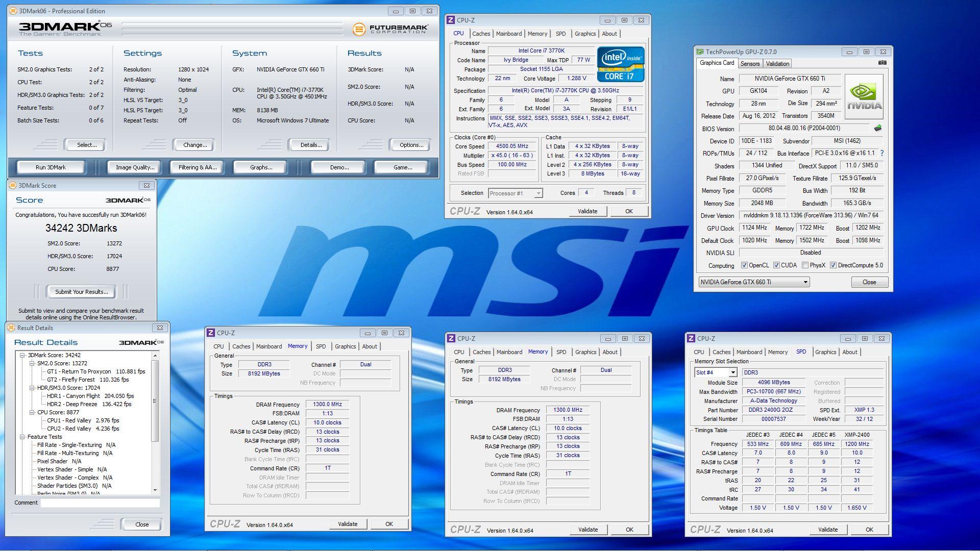980x551 pixels.
Task: Click the Core Speed 4500.05 MHz value
Action: point(512,146)
